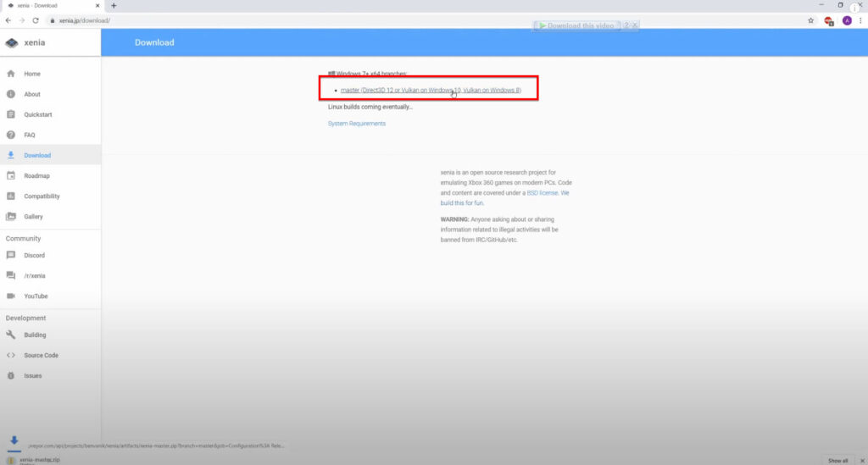This screenshot has width=868, height=465.
Task: Select the Source Code menu item
Action: coord(41,355)
